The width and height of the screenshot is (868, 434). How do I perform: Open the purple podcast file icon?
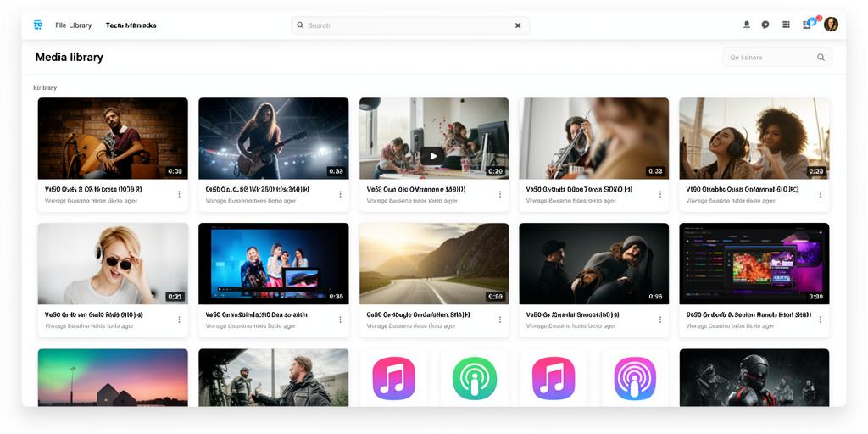(x=634, y=379)
